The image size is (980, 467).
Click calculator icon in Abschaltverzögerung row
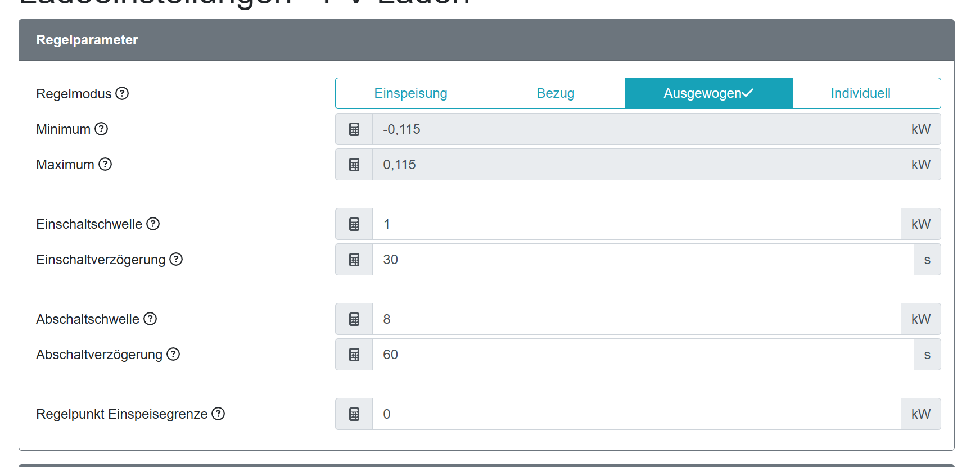[x=354, y=355]
